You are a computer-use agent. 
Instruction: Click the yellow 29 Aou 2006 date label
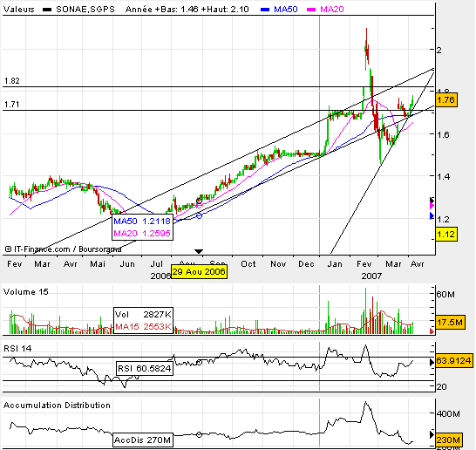(x=199, y=271)
